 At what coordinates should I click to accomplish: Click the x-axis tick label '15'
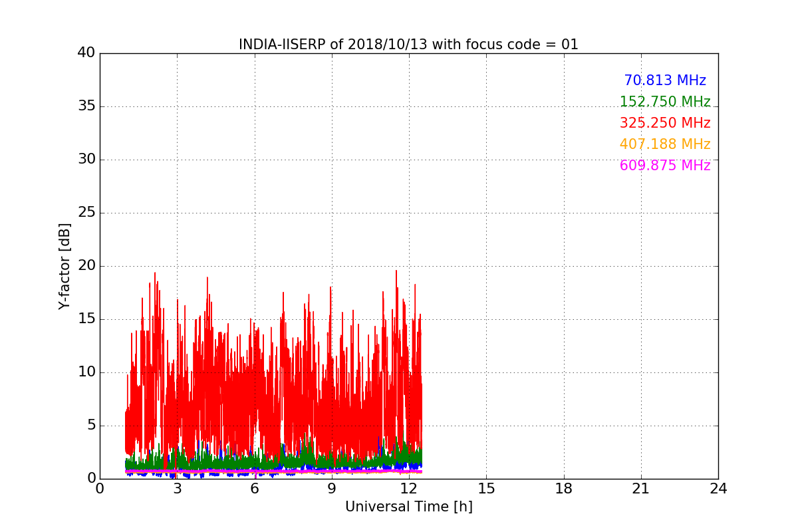(486, 489)
